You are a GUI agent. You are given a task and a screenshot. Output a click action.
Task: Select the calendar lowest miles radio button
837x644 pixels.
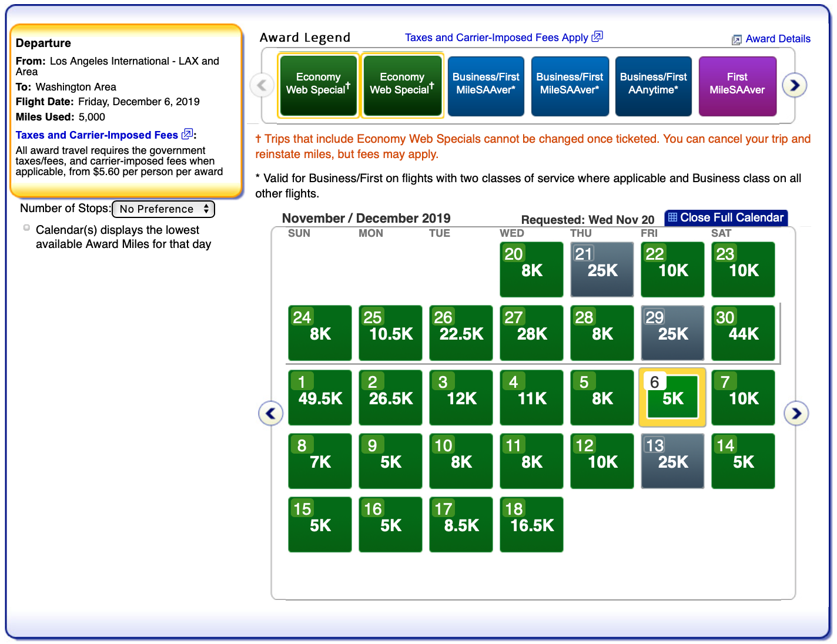click(26, 228)
